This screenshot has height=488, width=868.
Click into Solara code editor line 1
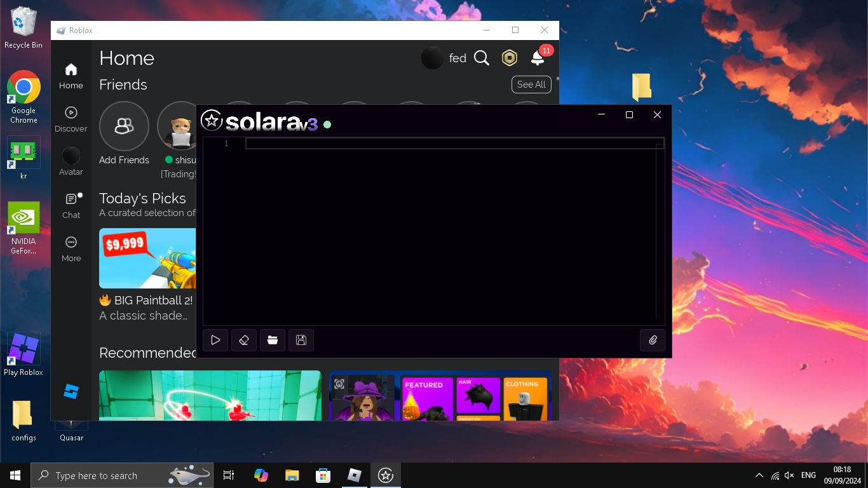(454, 144)
